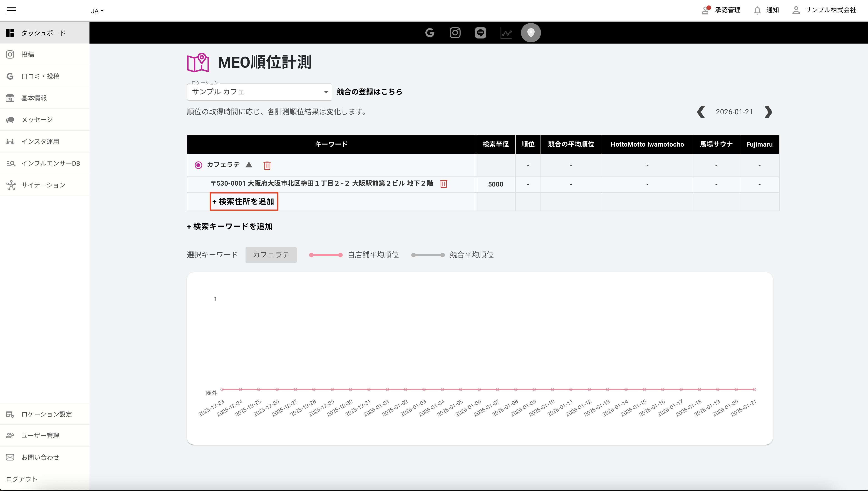Screen dimensions: 868x491
Task: Click the MEO順位計測 map icon
Action: pos(198,62)
